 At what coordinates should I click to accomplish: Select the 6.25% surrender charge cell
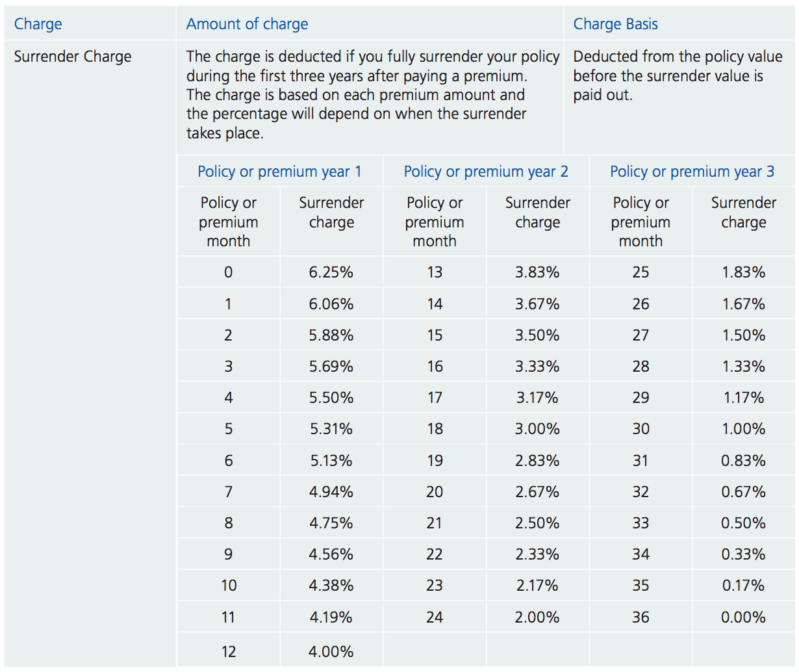pyautogui.click(x=331, y=272)
